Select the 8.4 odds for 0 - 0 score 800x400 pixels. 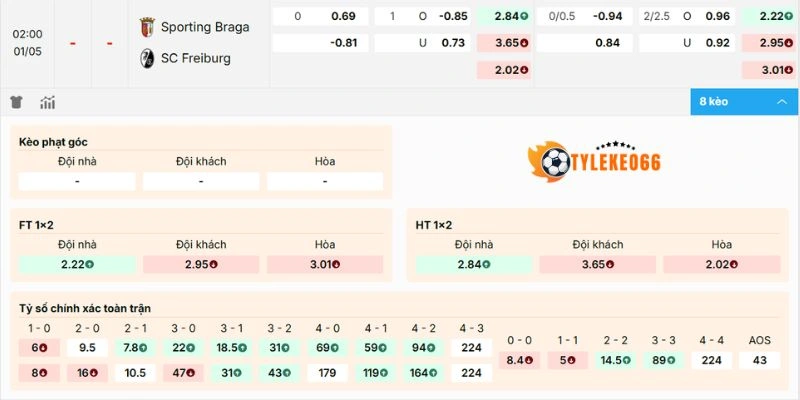520,360
